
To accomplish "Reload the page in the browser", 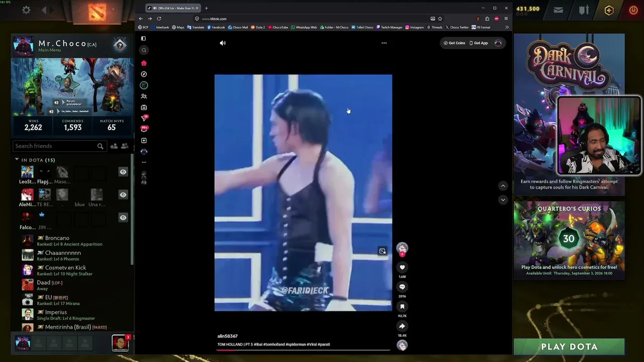I will pyautogui.click(x=159, y=19).
